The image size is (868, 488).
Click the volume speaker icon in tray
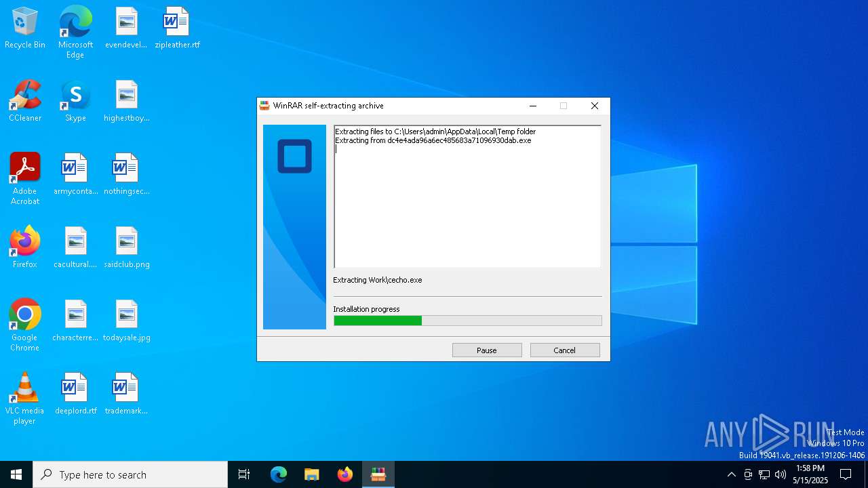(x=781, y=474)
